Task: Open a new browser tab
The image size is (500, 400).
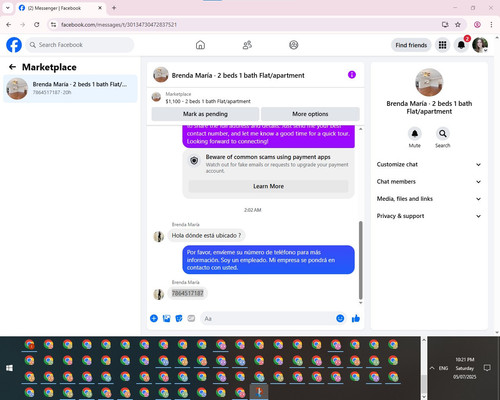Action: coord(114,8)
